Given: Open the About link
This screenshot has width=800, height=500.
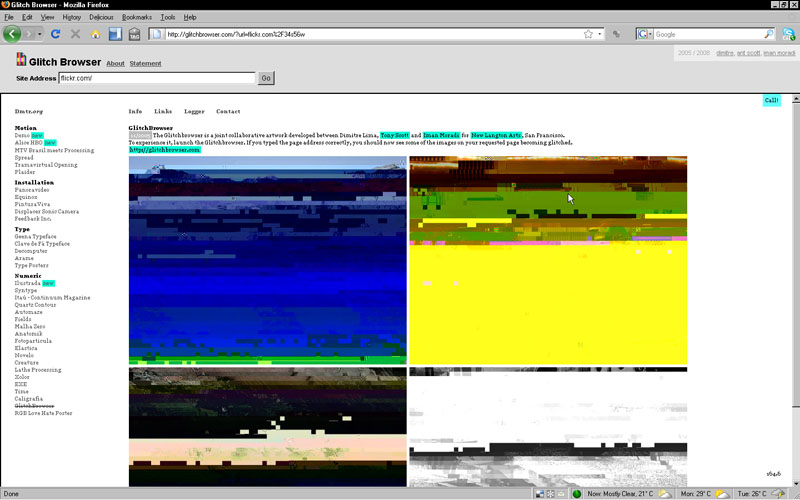Looking at the screenshot, I should [x=115, y=63].
